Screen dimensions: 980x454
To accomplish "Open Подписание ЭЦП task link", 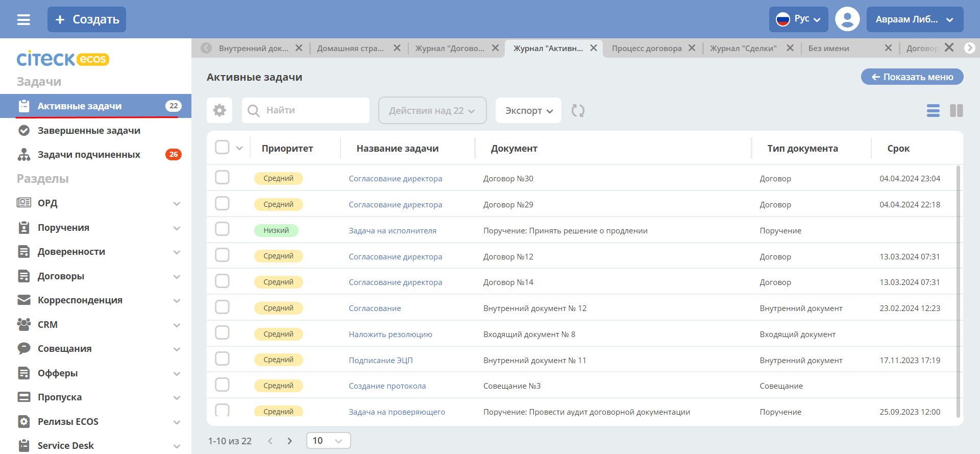I will pyautogui.click(x=381, y=360).
